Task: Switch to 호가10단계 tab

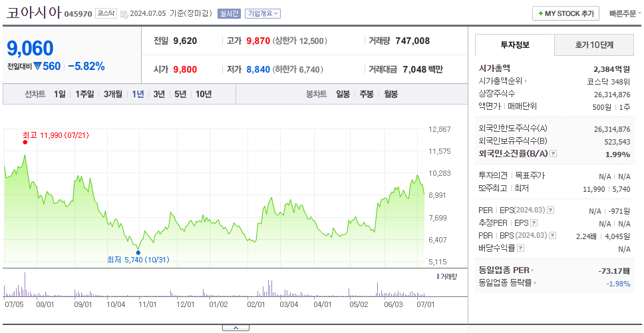Action: click(x=594, y=45)
